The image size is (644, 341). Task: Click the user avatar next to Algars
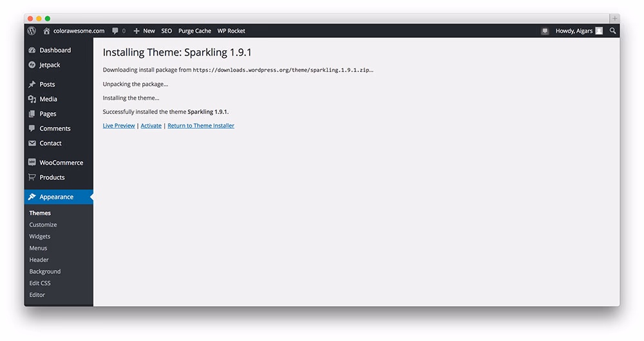pyautogui.click(x=599, y=31)
